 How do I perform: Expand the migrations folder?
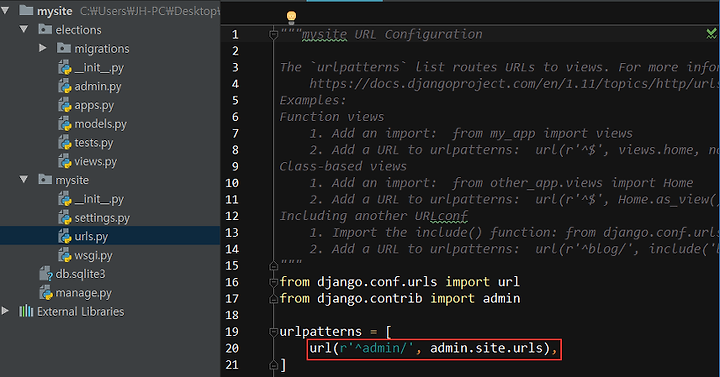[x=43, y=48]
